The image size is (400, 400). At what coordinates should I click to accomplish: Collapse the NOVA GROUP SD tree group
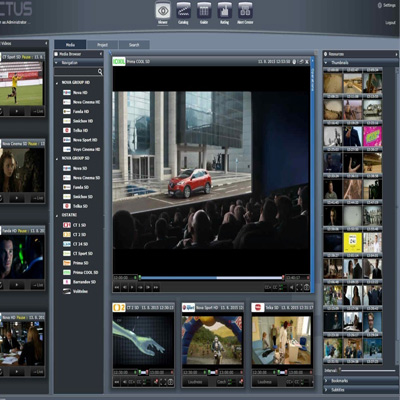pyautogui.click(x=57, y=159)
